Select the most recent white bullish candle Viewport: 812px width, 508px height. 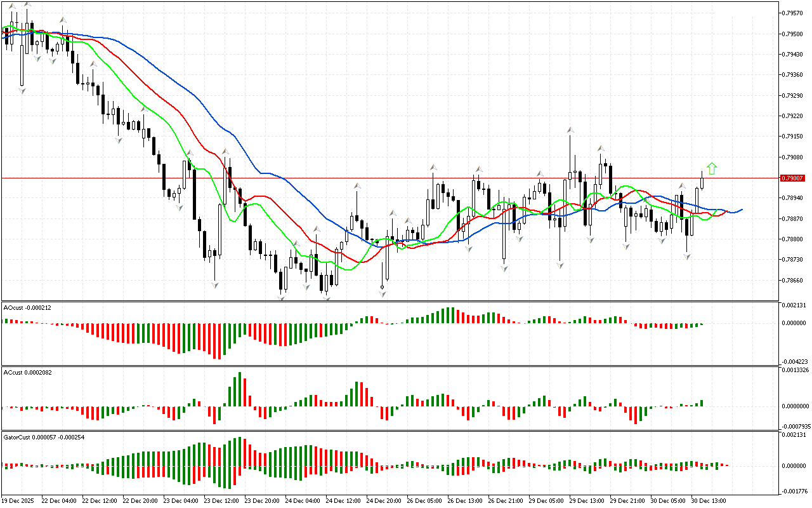point(702,180)
